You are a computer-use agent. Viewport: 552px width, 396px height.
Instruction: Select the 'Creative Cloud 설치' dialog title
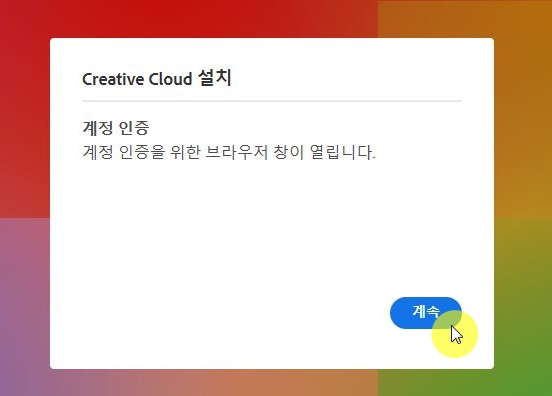pos(157,78)
